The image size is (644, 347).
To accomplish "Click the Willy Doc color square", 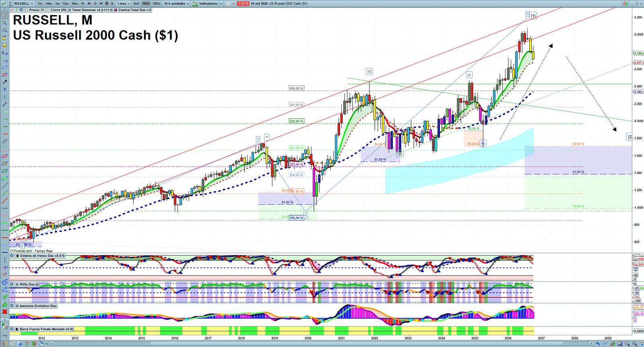I will (x=17, y=284).
